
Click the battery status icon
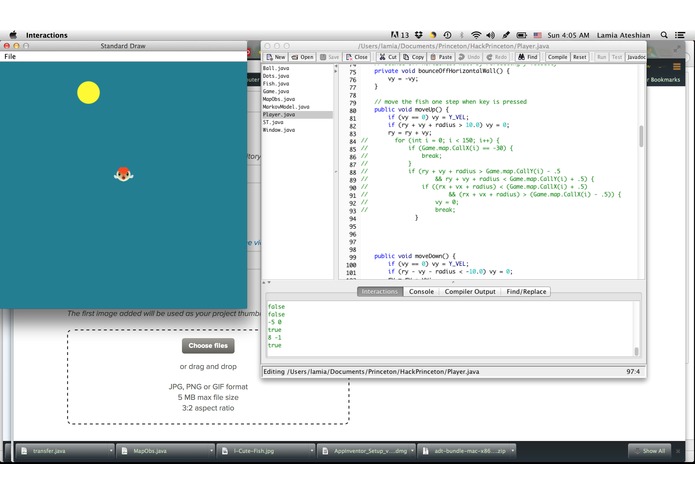click(x=521, y=35)
